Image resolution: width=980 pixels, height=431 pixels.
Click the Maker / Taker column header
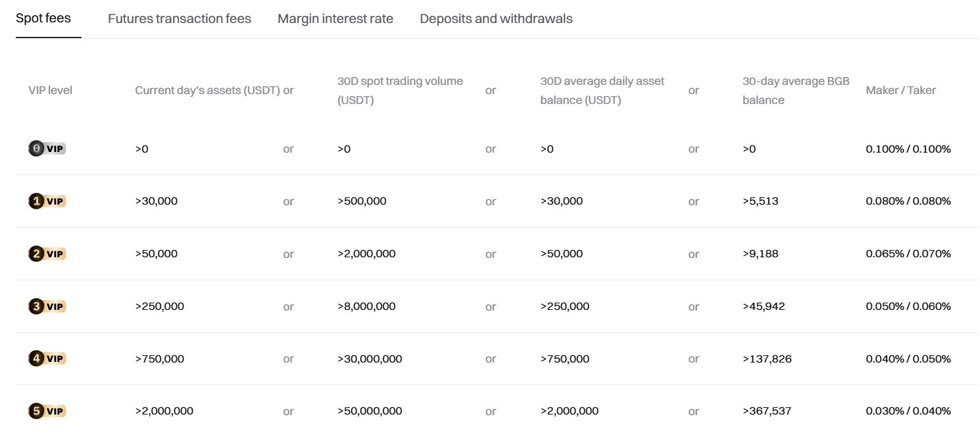click(900, 90)
